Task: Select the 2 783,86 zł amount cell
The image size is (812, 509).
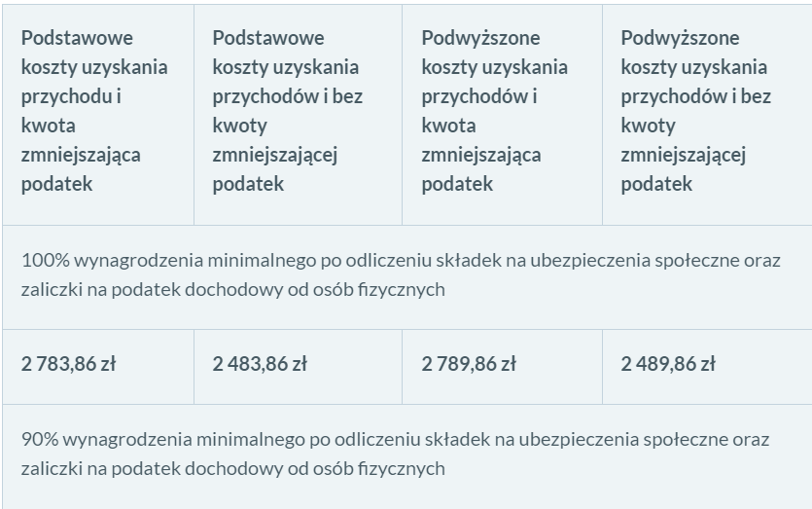Action: click(x=69, y=364)
